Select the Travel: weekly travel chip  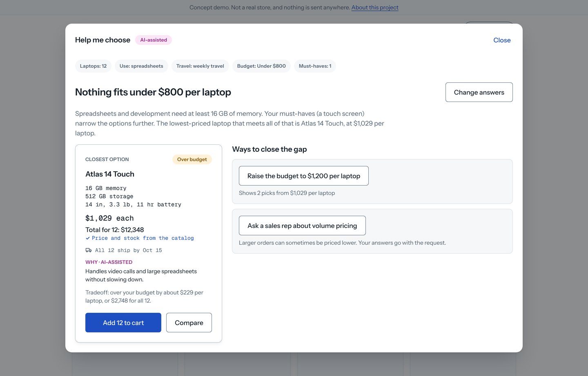(x=200, y=66)
